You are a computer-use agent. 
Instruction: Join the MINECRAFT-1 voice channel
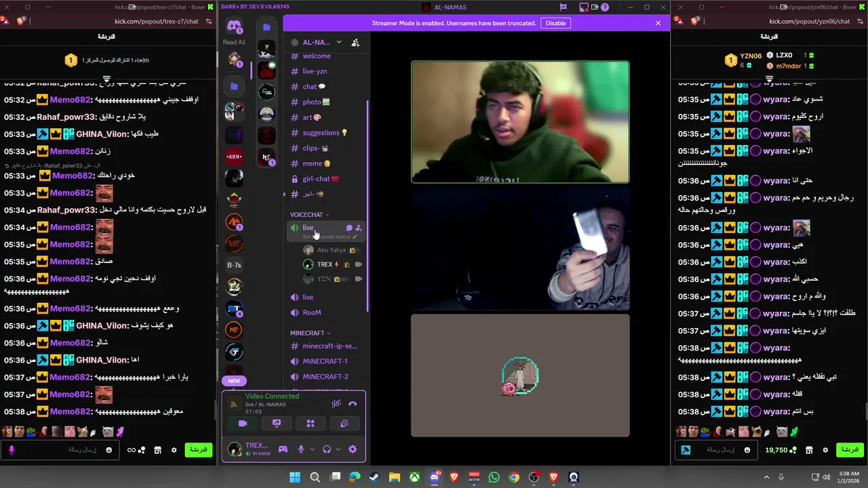[324, 361]
